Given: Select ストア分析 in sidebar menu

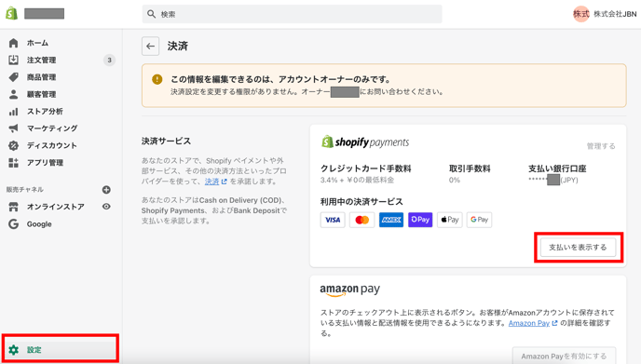Looking at the screenshot, I should pos(45,112).
